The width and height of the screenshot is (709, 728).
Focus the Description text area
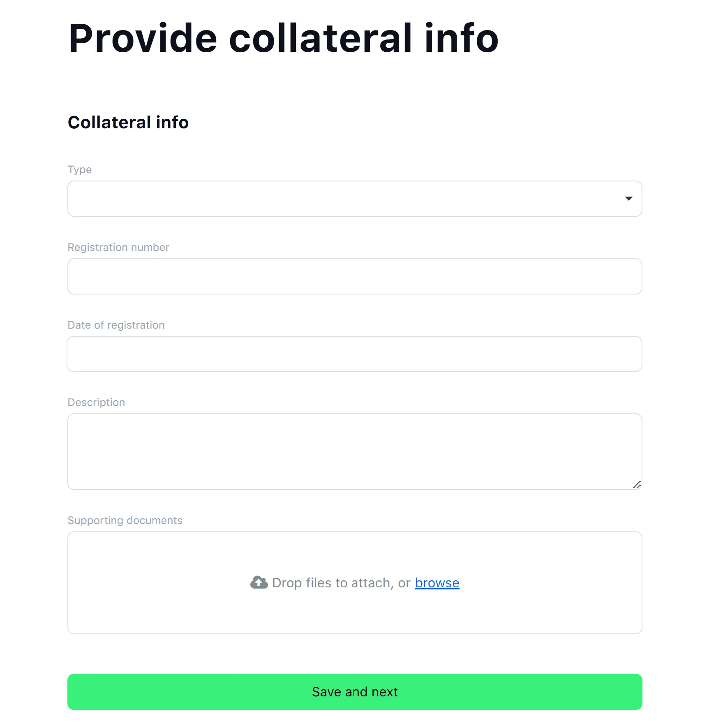[x=355, y=452]
